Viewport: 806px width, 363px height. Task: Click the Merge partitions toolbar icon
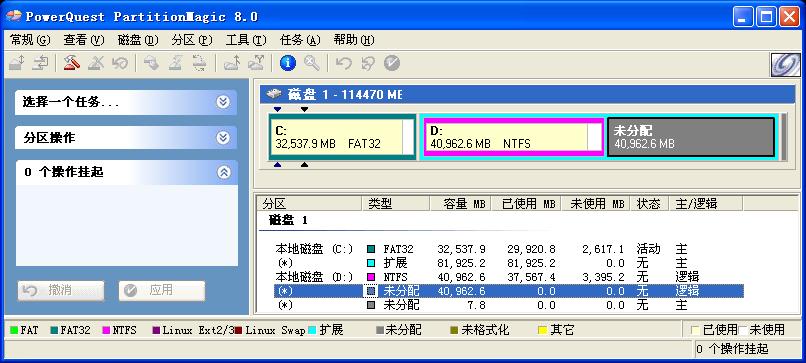[x=232, y=63]
